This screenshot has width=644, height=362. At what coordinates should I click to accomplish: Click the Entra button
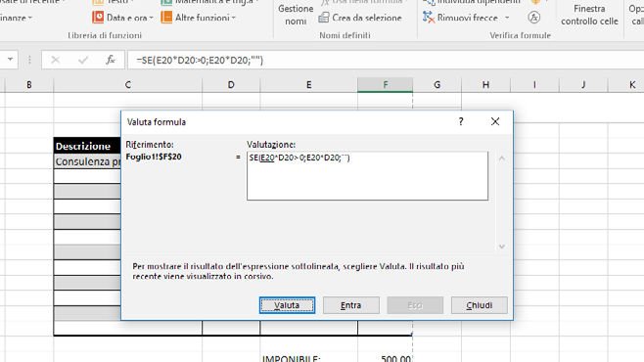[x=350, y=305]
